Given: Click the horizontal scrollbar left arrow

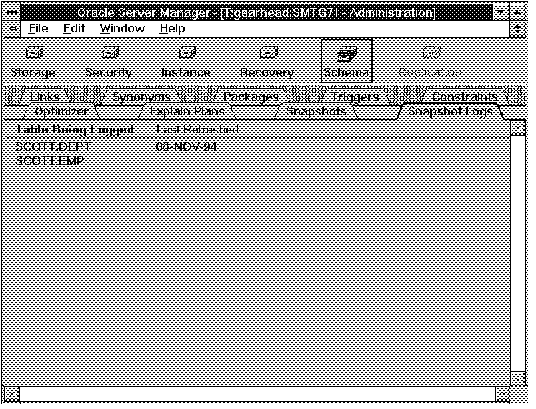Looking at the screenshot, I should tap(11, 395).
